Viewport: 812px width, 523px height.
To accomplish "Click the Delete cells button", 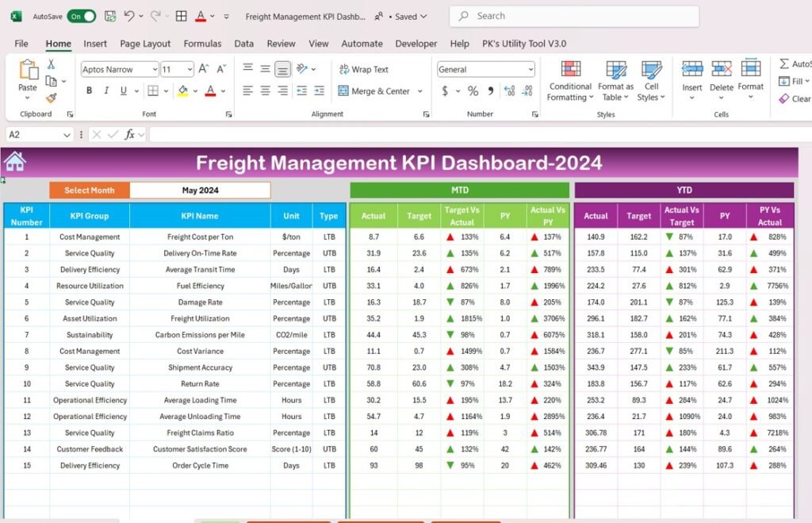I will (721, 78).
